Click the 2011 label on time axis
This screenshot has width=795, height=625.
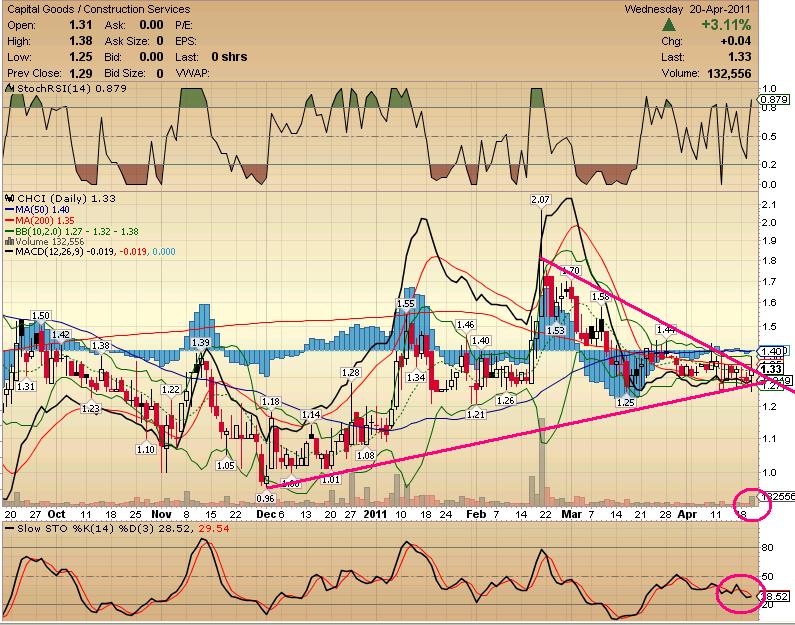(x=375, y=514)
